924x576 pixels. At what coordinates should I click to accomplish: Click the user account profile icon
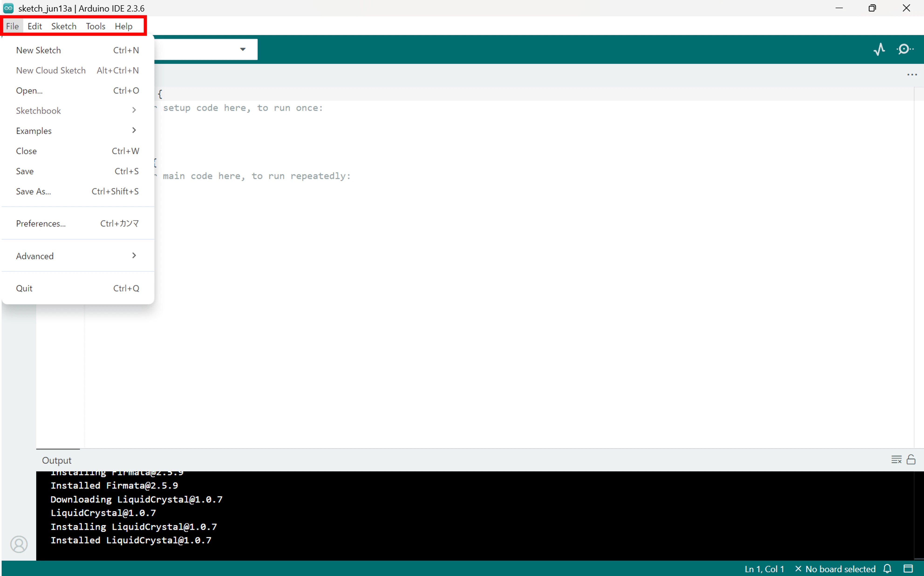click(x=19, y=544)
